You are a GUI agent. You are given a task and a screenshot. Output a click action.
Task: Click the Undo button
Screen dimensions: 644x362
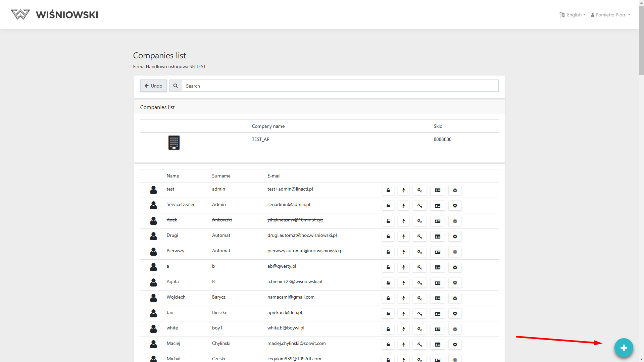point(153,86)
